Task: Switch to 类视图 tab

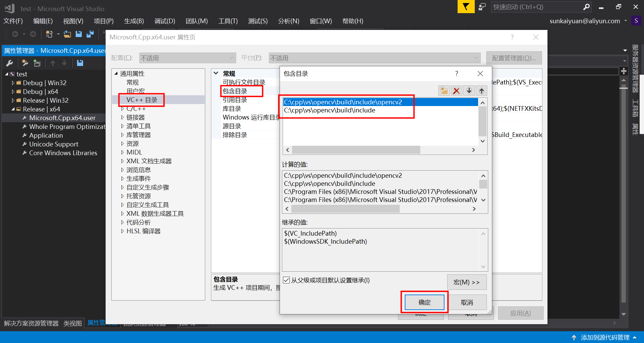Action: pos(73,323)
